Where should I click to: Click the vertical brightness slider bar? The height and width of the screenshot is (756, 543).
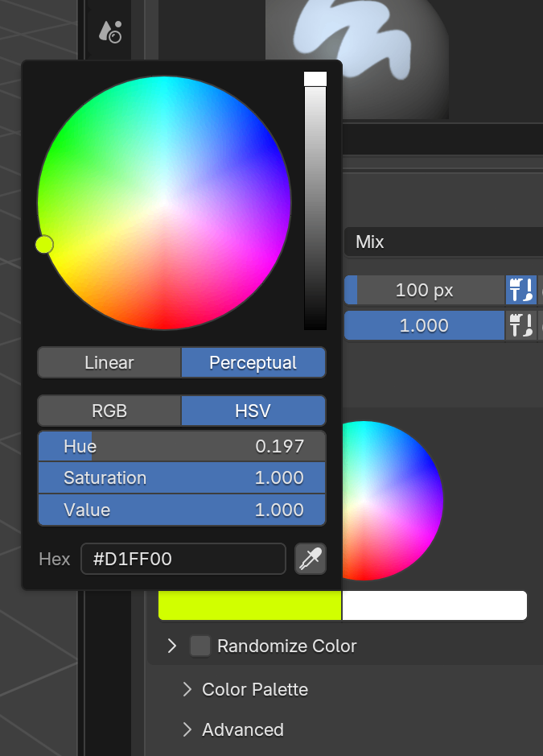pyautogui.click(x=315, y=201)
